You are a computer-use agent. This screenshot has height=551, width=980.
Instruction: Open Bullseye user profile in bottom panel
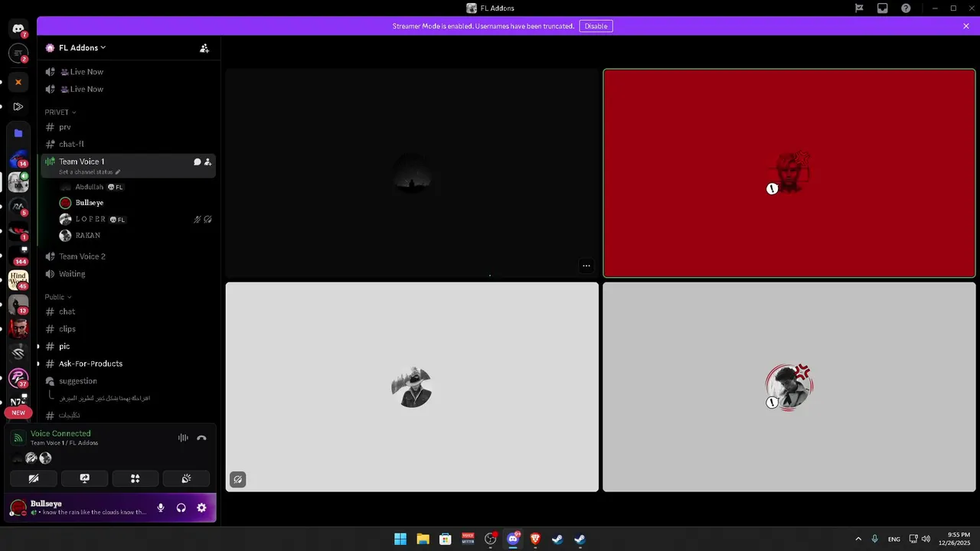point(78,507)
